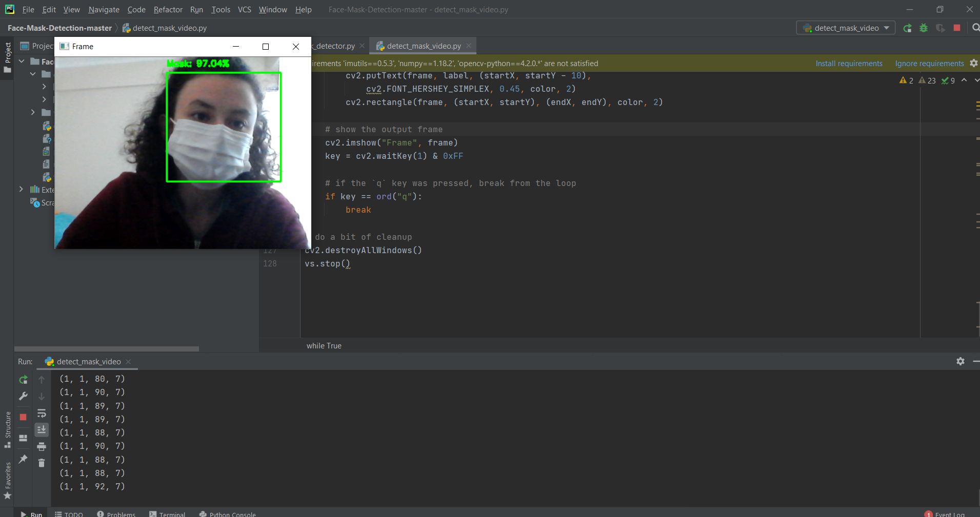The width and height of the screenshot is (980, 517).
Task: Click the Install requirements link
Action: coord(849,64)
